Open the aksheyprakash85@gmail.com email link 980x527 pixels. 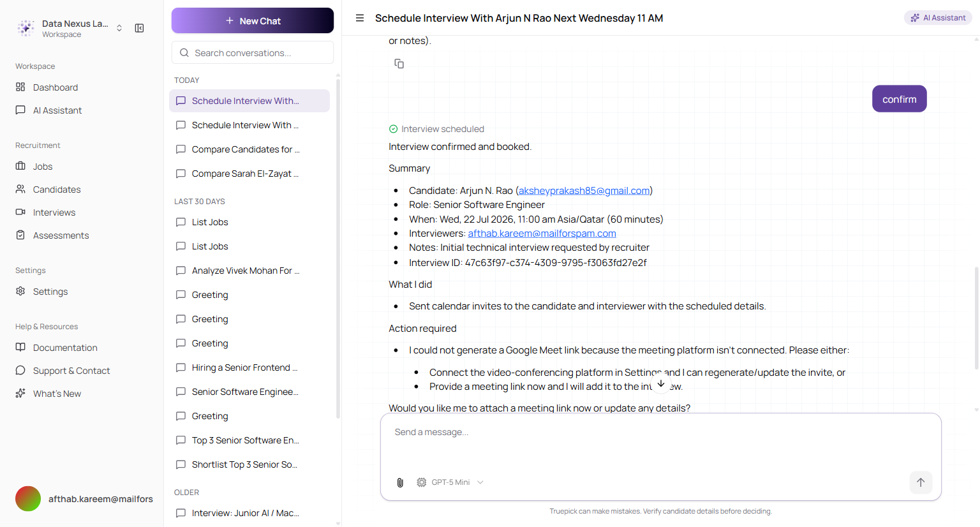click(584, 191)
